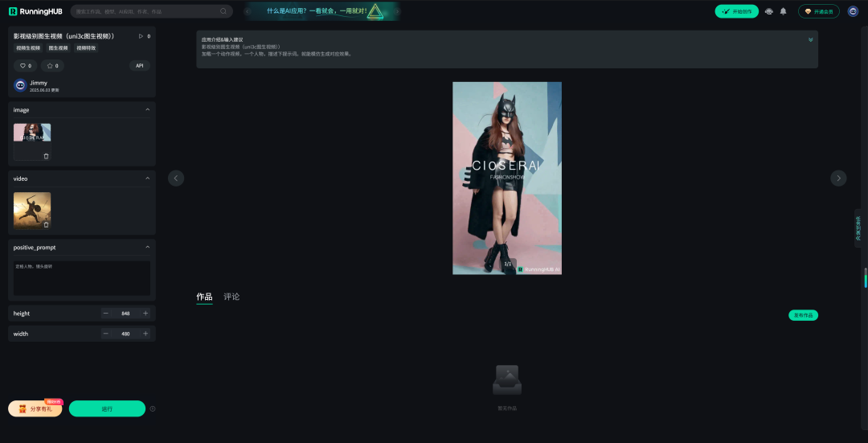Delete the uploaded image via trash icon
The height and width of the screenshot is (443, 868).
point(46,156)
